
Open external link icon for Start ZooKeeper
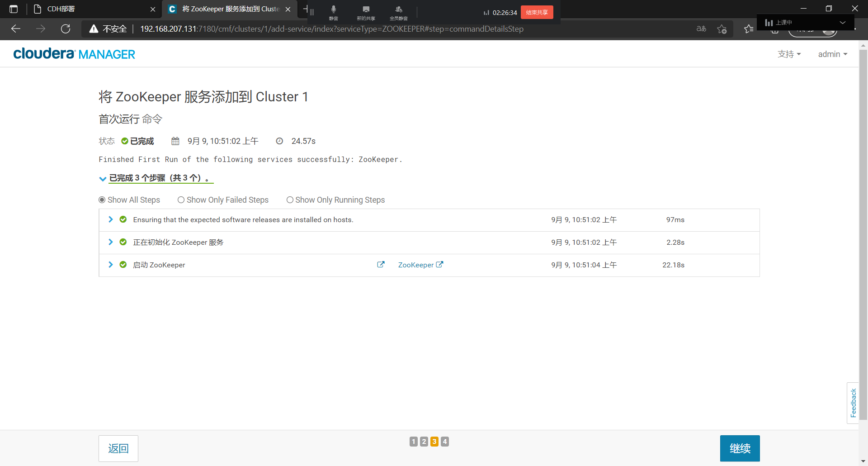pyautogui.click(x=381, y=265)
